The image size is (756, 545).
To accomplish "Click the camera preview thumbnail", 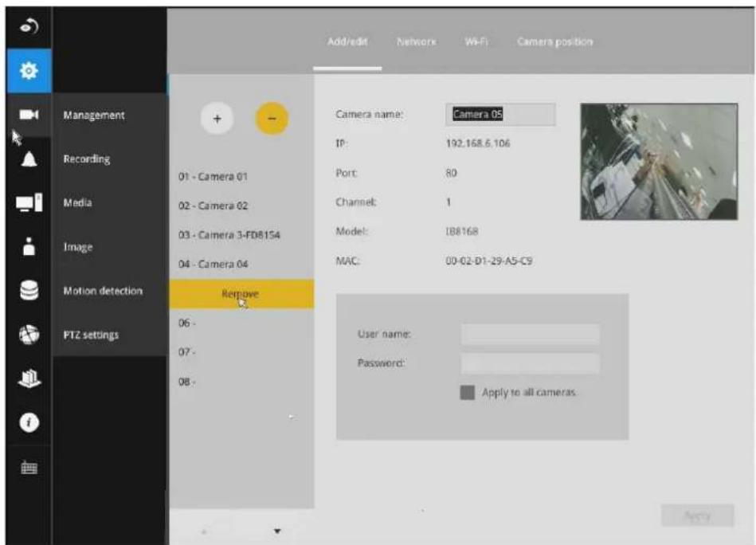I will click(659, 162).
